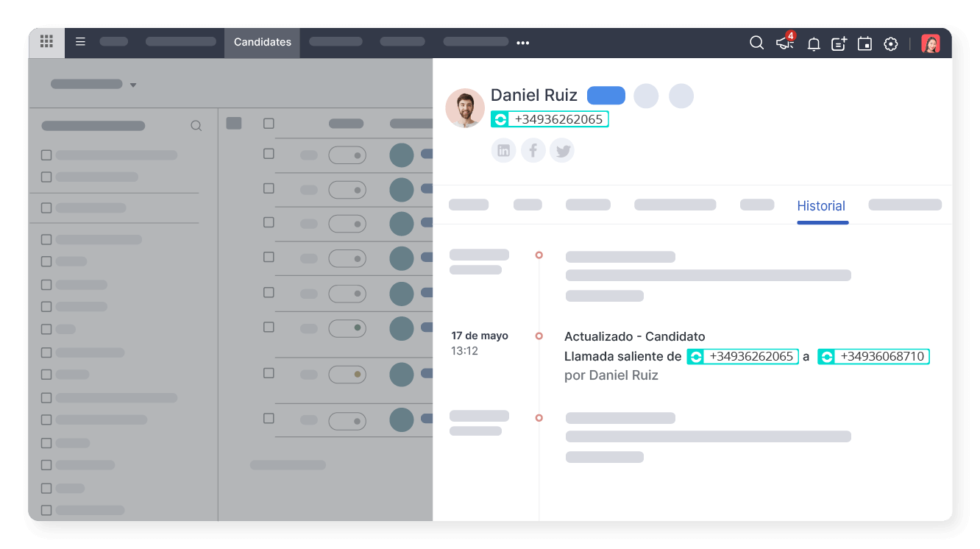Click the hamburger menu icon
The height and width of the screenshot is (549, 980).
pos(81,42)
